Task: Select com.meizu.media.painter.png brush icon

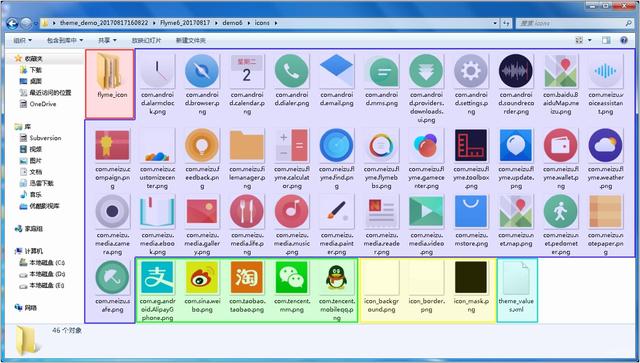Action: pyautogui.click(x=336, y=212)
